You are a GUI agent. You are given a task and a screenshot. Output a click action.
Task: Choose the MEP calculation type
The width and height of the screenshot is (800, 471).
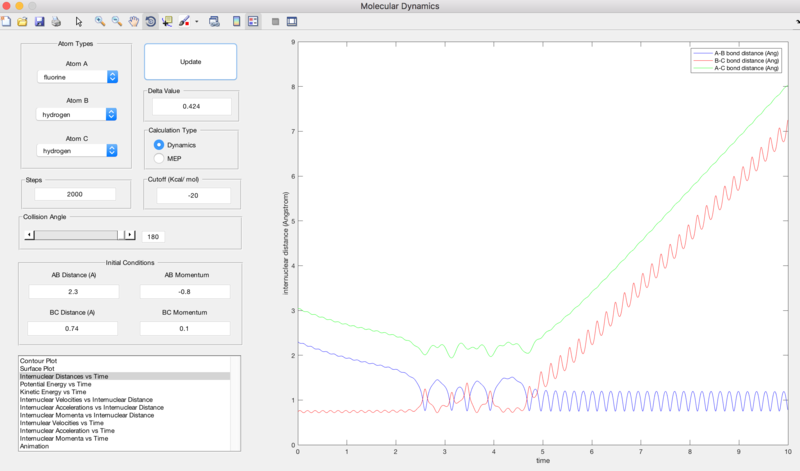tap(158, 158)
